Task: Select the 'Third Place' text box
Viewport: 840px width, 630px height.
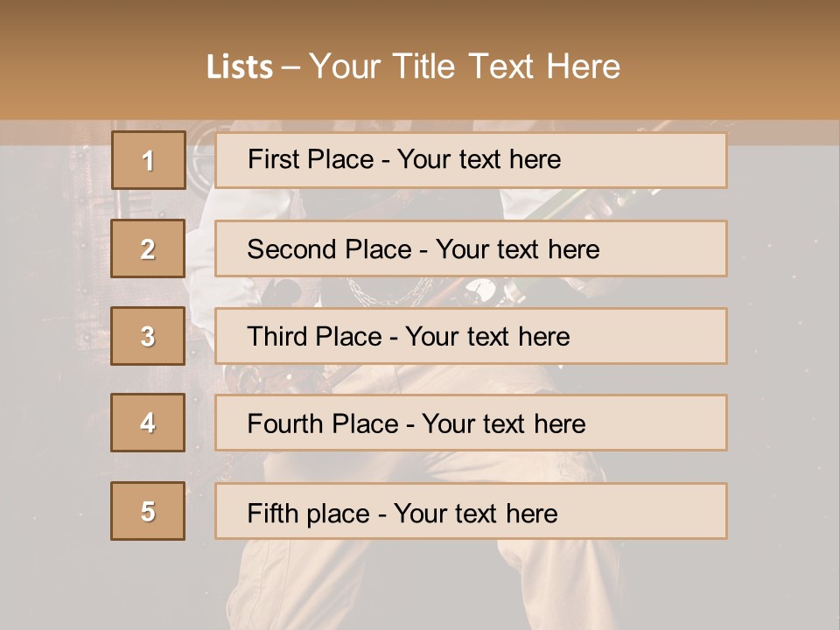Action: (x=471, y=337)
